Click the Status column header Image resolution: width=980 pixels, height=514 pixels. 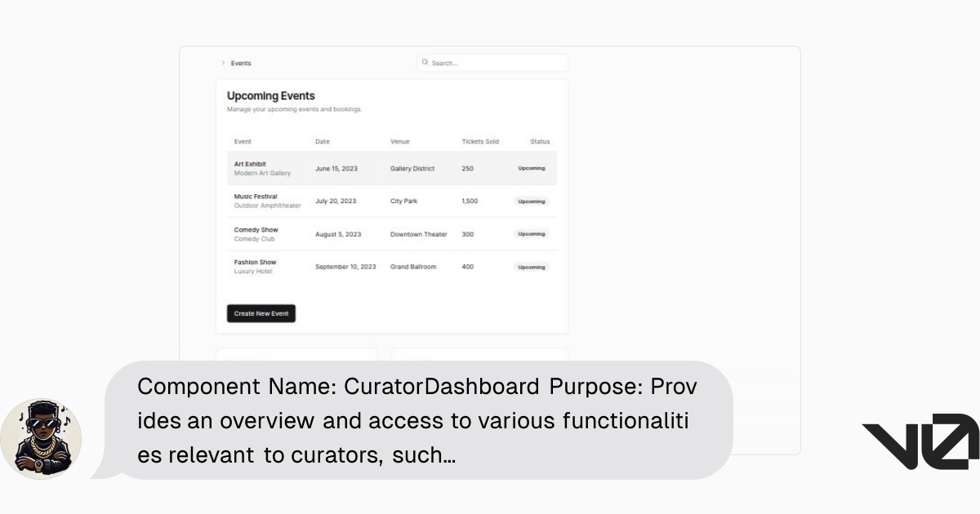coord(540,141)
